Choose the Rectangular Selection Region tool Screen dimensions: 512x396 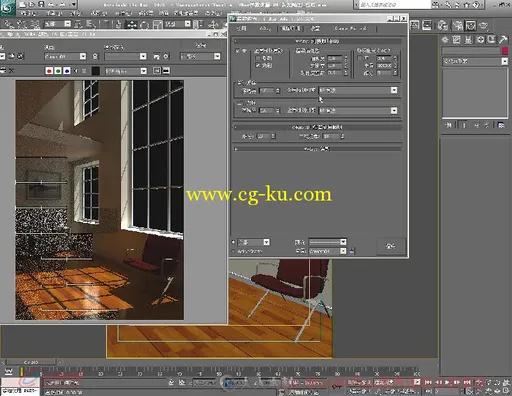(x=105, y=24)
